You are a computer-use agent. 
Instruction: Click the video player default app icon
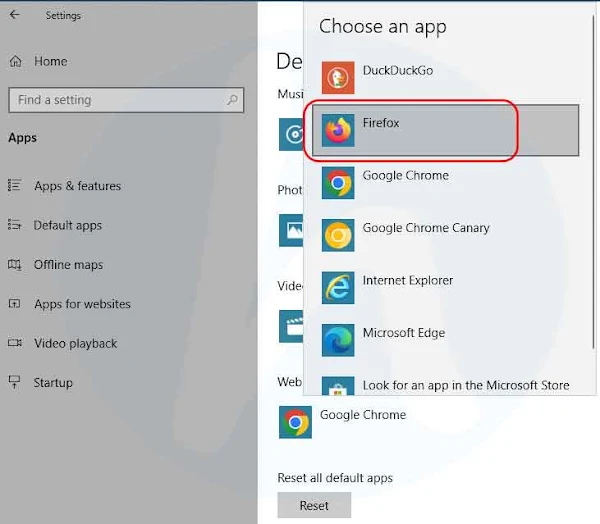(x=291, y=326)
